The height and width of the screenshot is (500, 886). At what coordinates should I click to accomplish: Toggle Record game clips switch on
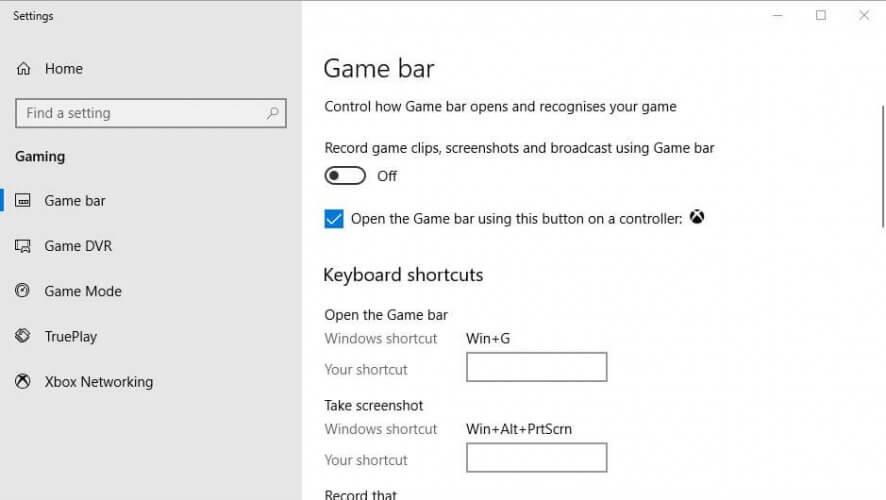tap(345, 176)
